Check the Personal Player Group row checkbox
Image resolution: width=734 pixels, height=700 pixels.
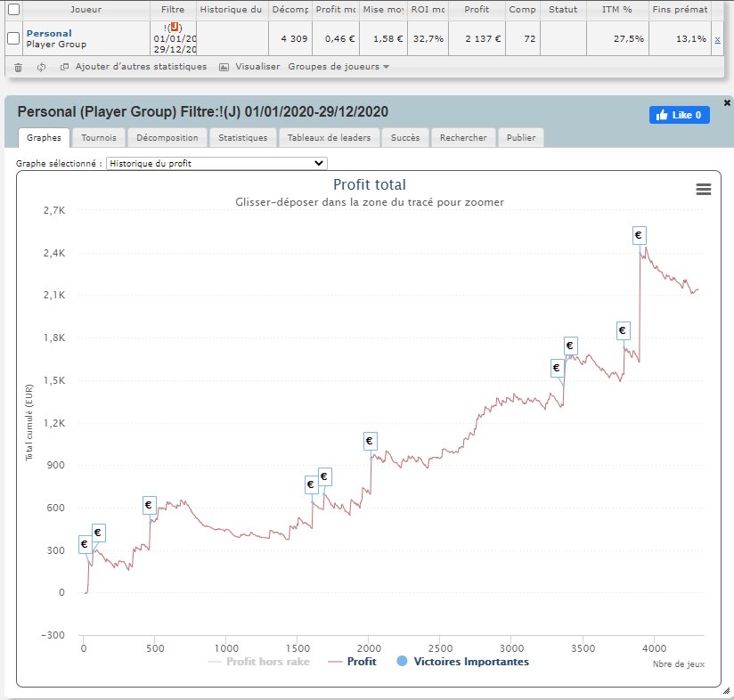pos(14,38)
